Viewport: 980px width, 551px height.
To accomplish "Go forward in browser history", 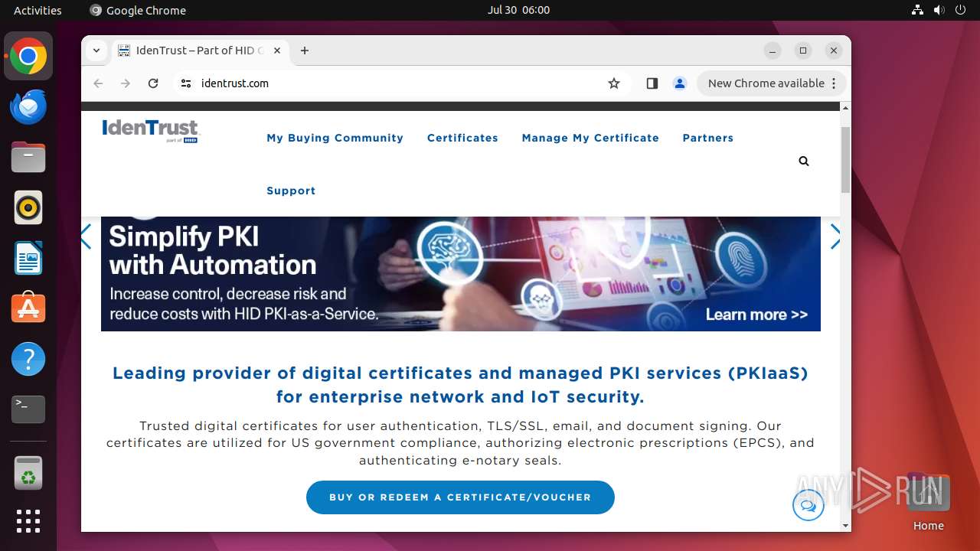I will pos(126,83).
